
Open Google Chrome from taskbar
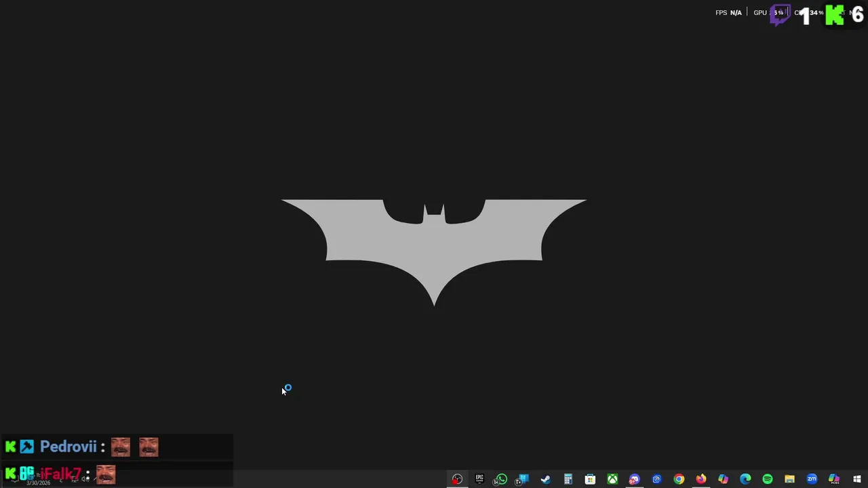coord(679,479)
